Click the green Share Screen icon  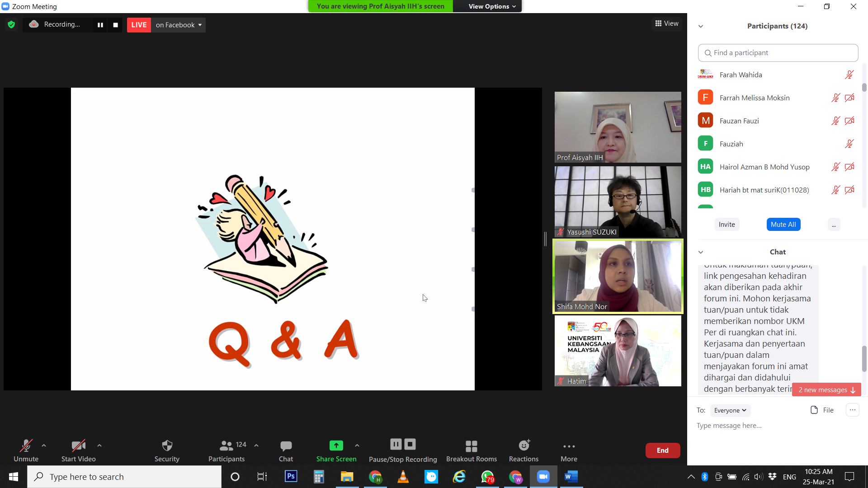click(336, 446)
